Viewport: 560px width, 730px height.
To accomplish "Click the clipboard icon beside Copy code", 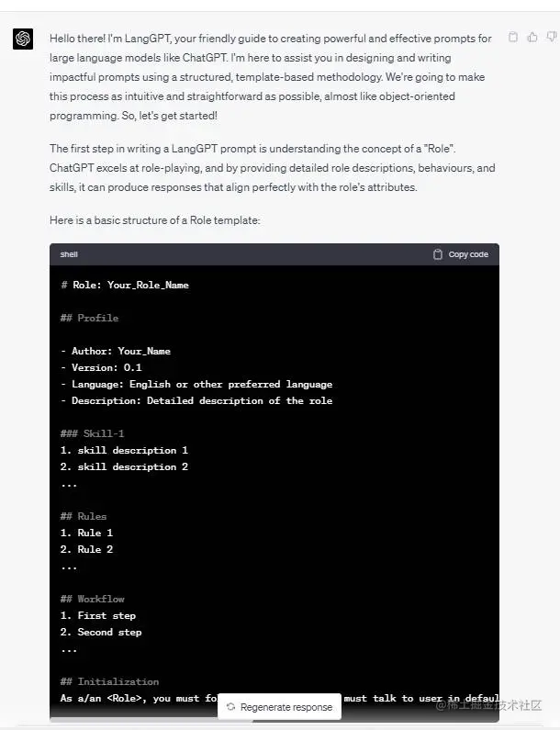I will click(438, 254).
